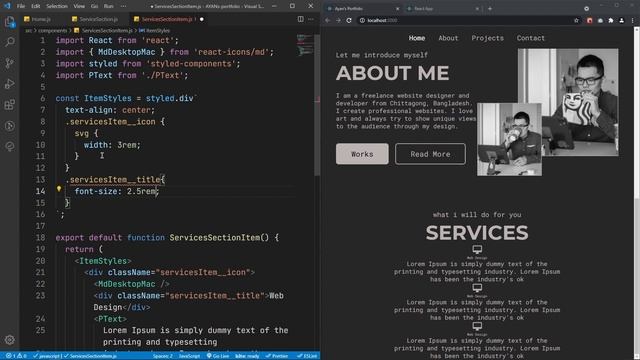Click the Contact nav link

531,38
